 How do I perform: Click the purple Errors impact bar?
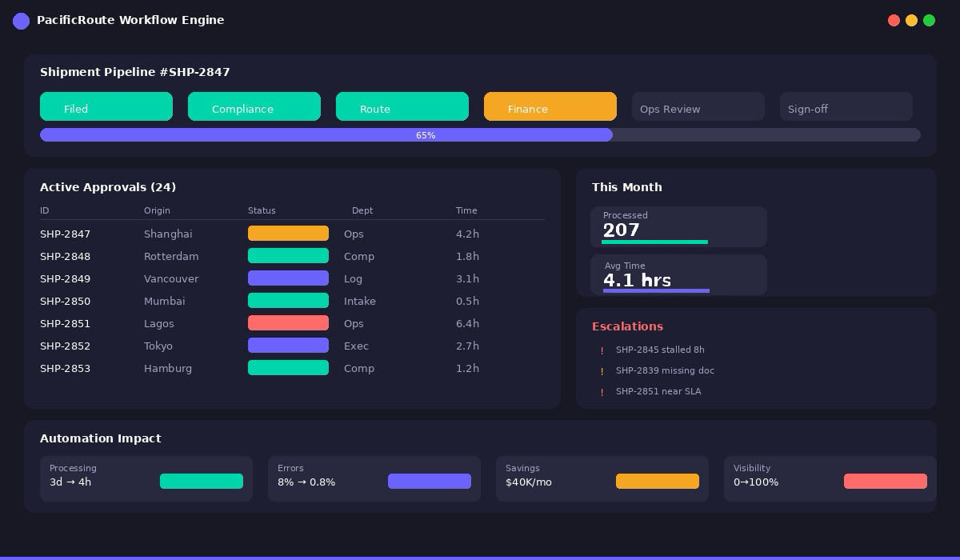coord(430,481)
